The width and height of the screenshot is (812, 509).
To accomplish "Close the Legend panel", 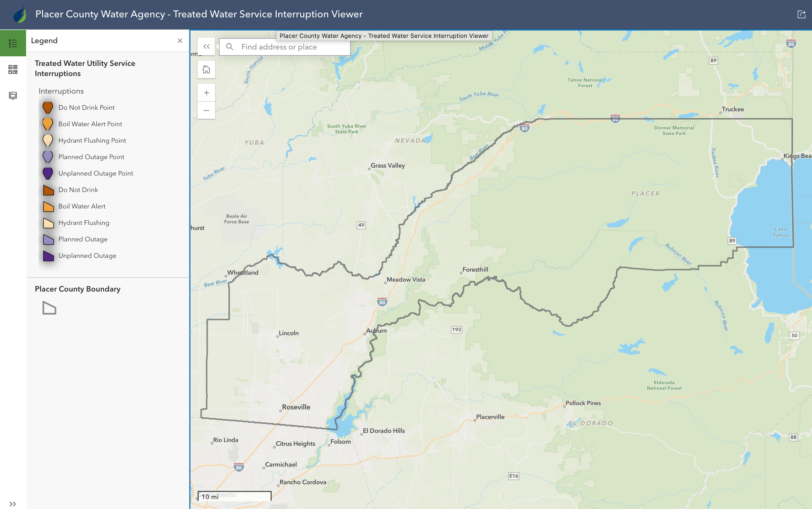I will coord(180,41).
